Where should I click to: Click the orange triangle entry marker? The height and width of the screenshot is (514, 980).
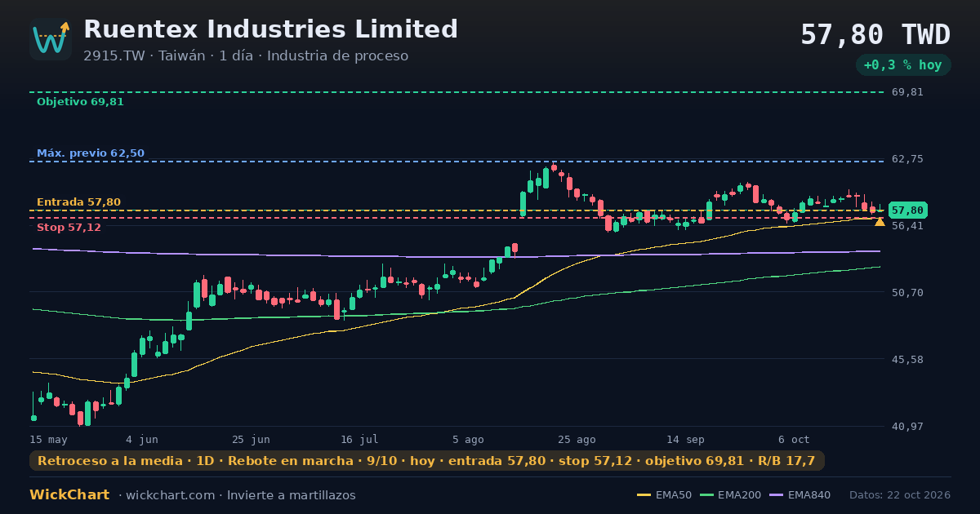(x=880, y=221)
